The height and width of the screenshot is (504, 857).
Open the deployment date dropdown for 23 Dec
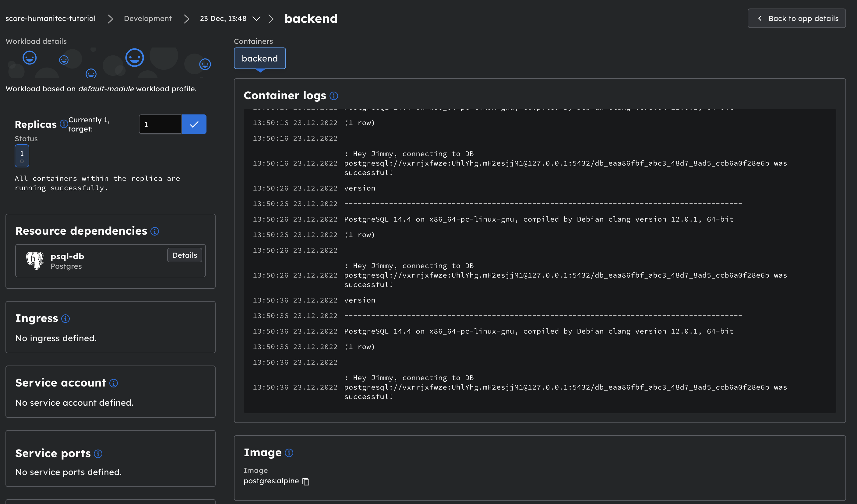(x=257, y=19)
